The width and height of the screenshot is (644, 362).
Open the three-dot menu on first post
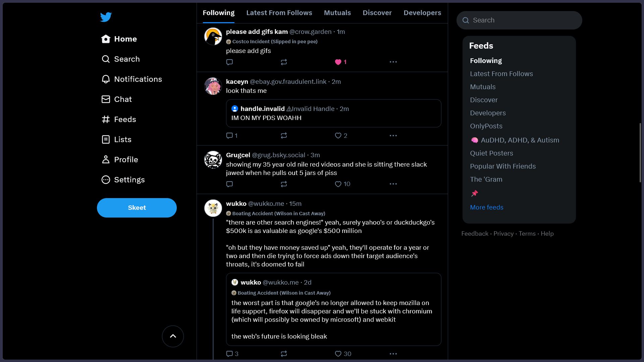pyautogui.click(x=393, y=62)
